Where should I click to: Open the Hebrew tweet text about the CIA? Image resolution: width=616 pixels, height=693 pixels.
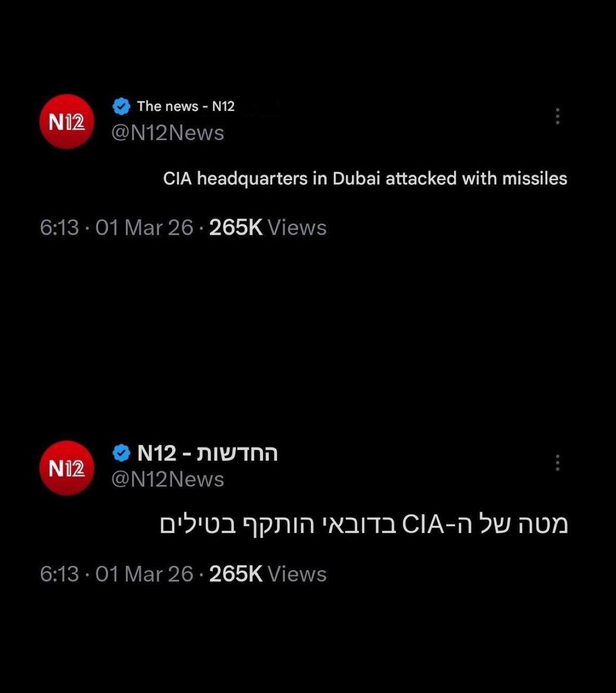364,525
